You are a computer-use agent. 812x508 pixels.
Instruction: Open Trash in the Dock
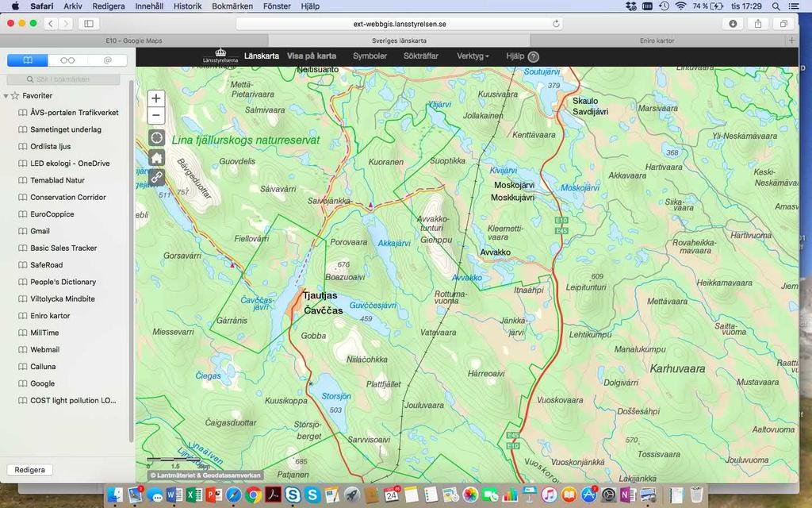tap(697, 495)
